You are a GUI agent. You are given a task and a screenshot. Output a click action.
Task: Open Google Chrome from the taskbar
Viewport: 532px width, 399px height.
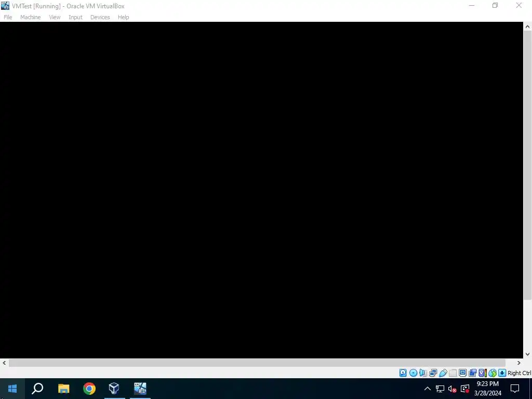(89, 389)
